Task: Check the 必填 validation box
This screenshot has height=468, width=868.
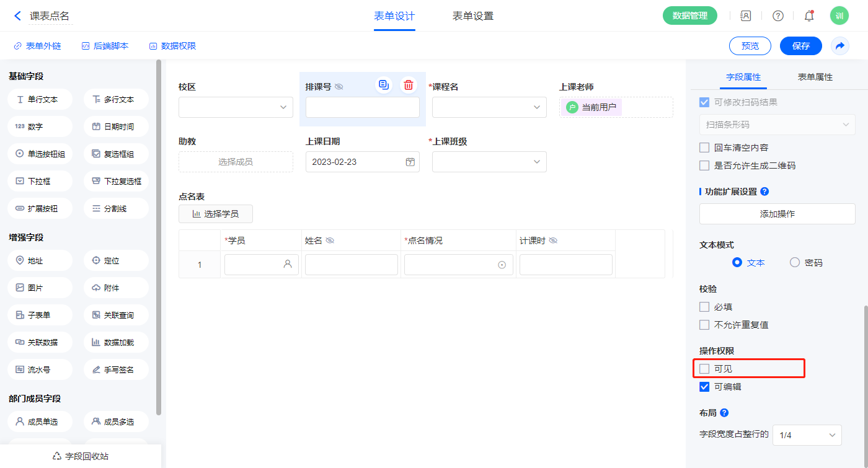Action: pyautogui.click(x=704, y=307)
